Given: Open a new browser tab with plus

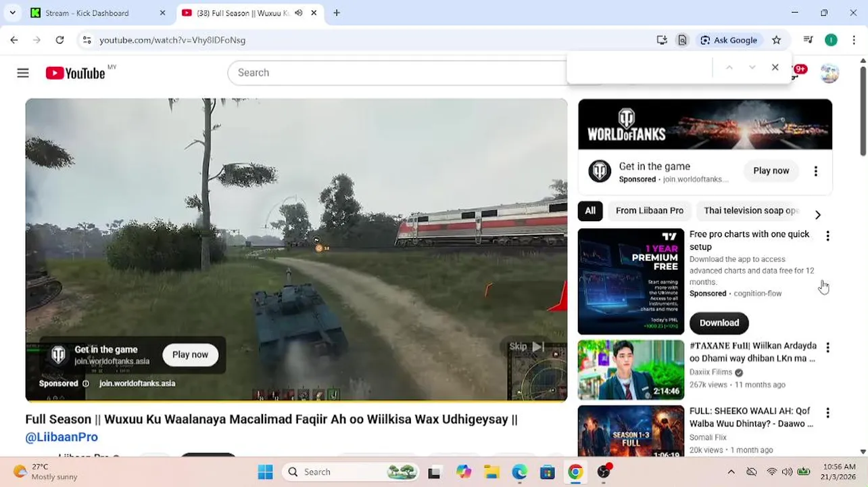Looking at the screenshot, I should [x=337, y=13].
